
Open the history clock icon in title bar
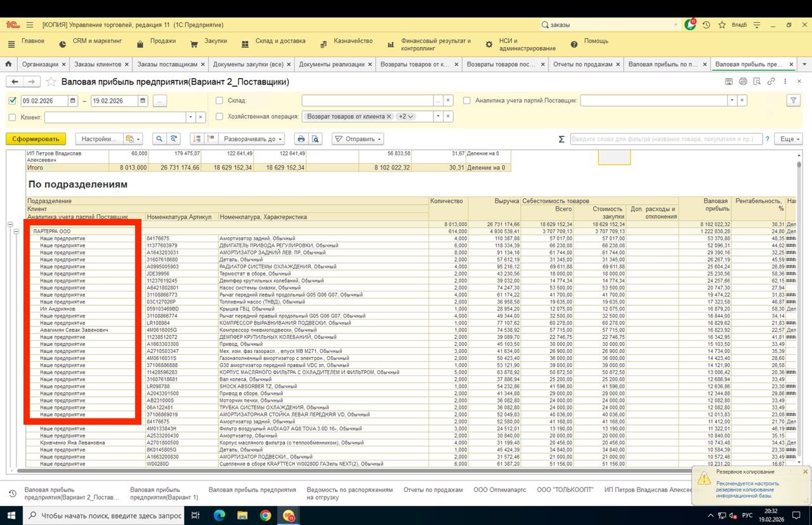point(706,25)
